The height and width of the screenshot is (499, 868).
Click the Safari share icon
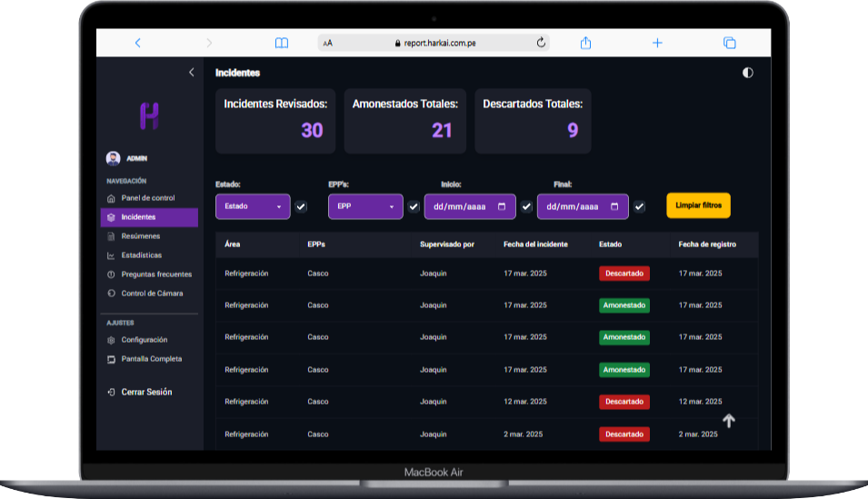pos(586,43)
